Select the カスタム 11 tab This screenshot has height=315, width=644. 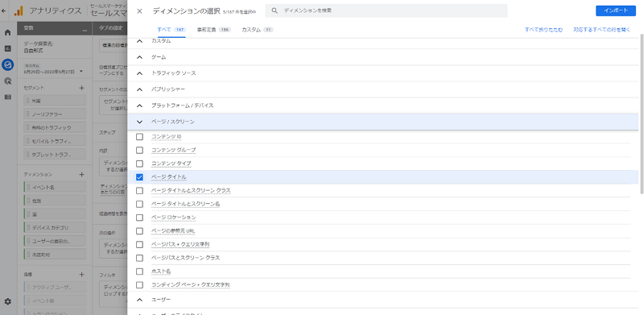pos(257,30)
